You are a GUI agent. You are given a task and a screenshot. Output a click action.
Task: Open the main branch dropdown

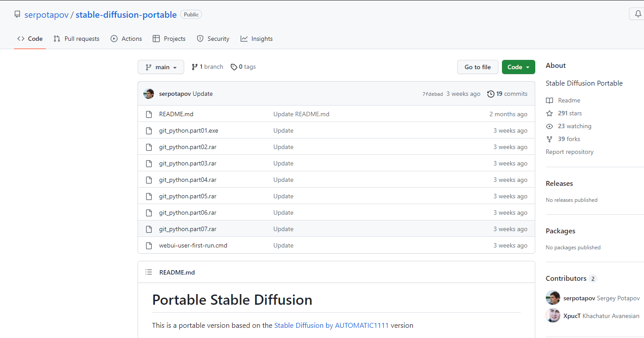click(161, 67)
